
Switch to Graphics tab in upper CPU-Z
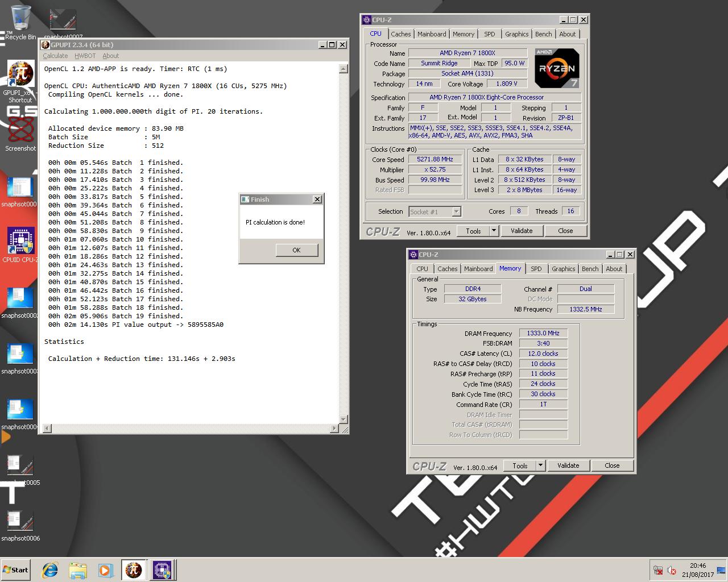tap(517, 34)
